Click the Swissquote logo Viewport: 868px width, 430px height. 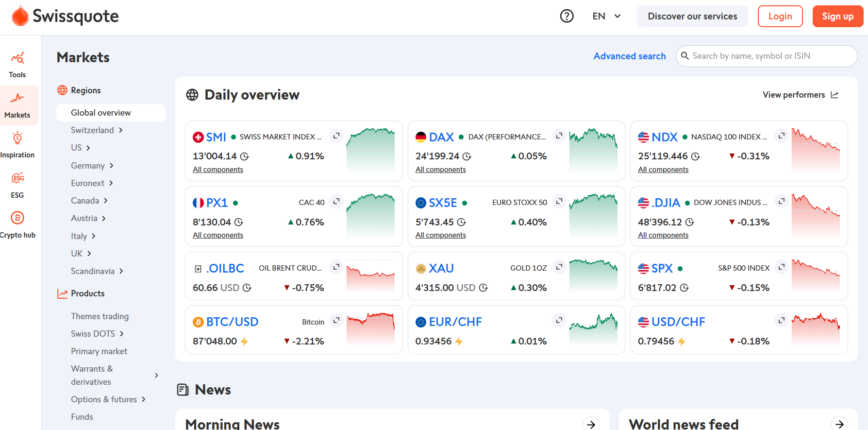[65, 16]
